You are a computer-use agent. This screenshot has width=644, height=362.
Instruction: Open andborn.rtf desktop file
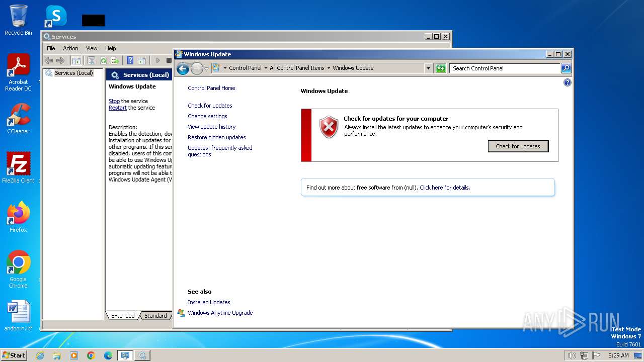tap(18, 316)
